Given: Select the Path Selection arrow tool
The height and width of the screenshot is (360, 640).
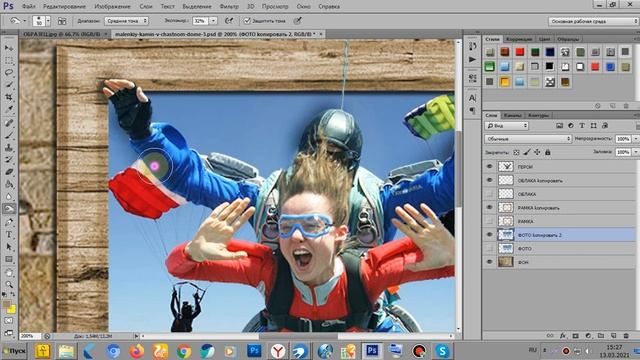Looking at the screenshot, I should 9,247.
